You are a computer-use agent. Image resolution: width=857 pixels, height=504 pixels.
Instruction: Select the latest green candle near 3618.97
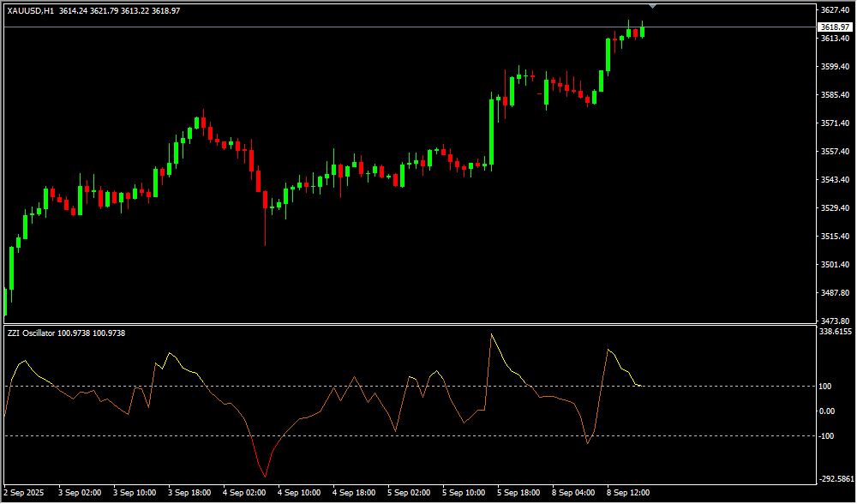click(642, 31)
